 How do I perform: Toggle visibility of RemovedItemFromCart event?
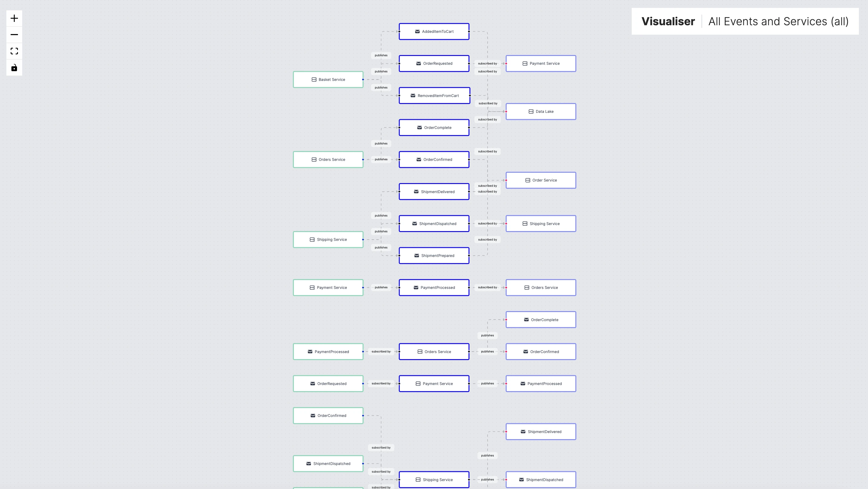[x=433, y=95]
